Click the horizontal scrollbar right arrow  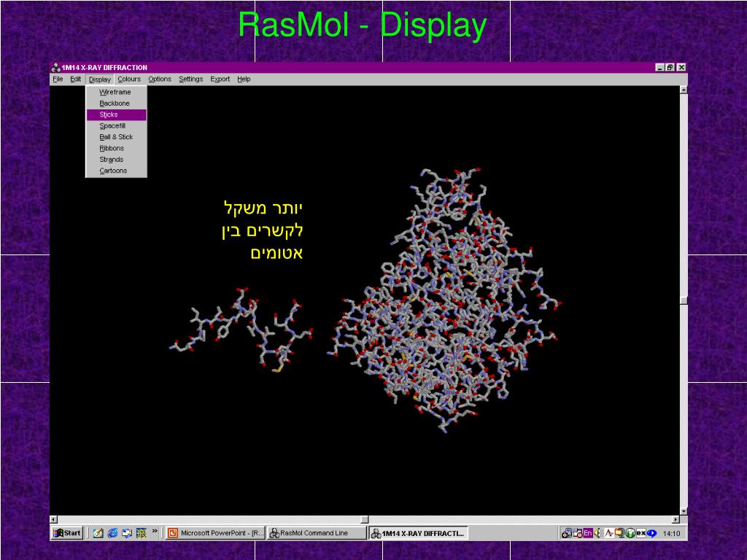[x=676, y=519]
